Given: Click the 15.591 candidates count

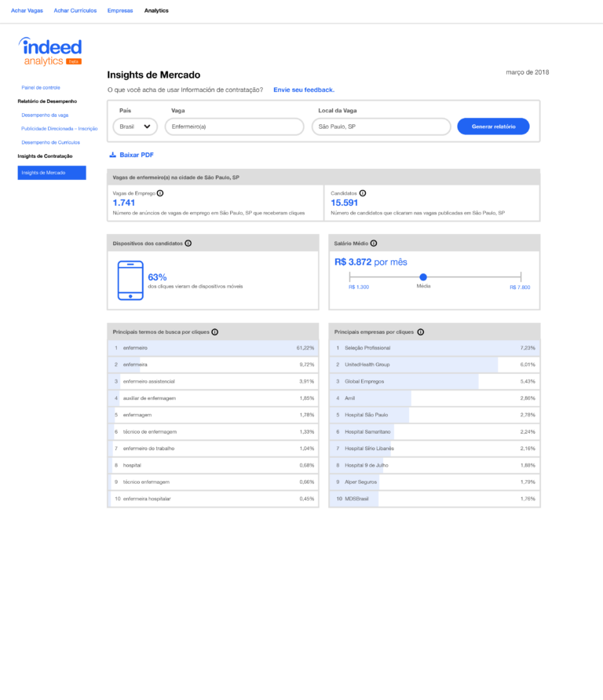Looking at the screenshot, I should pyautogui.click(x=344, y=203).
